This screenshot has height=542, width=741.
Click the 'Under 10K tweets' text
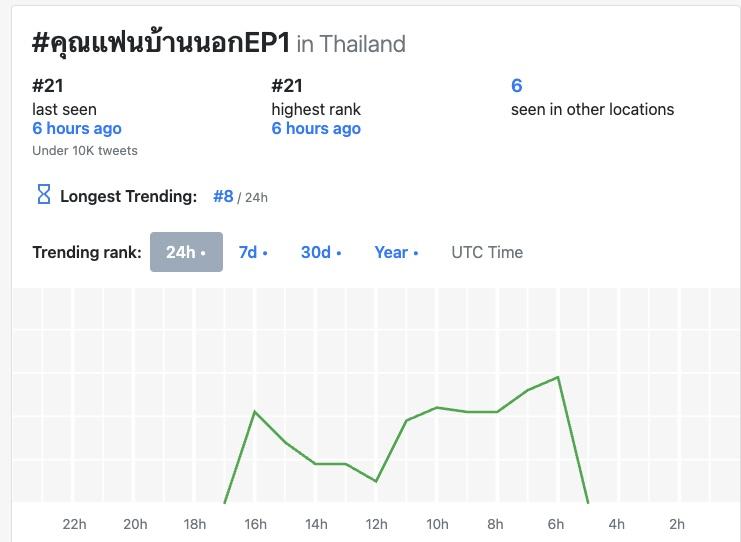coord(85,151)
